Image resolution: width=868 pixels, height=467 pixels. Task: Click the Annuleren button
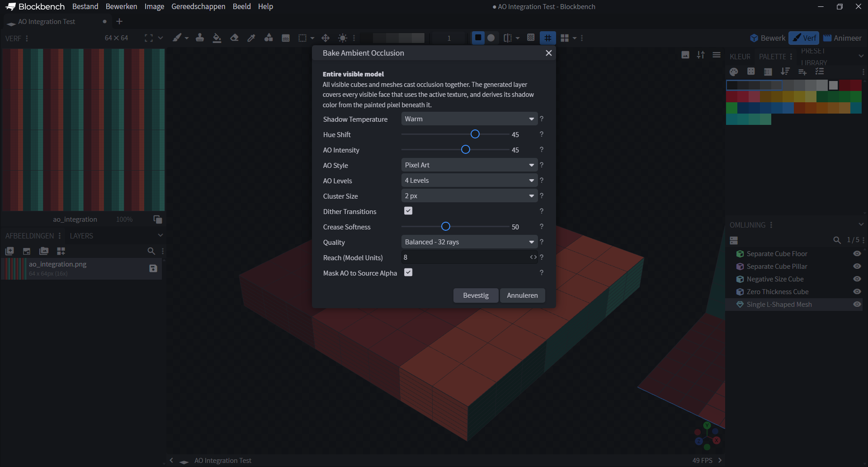[x=522, y=295]
